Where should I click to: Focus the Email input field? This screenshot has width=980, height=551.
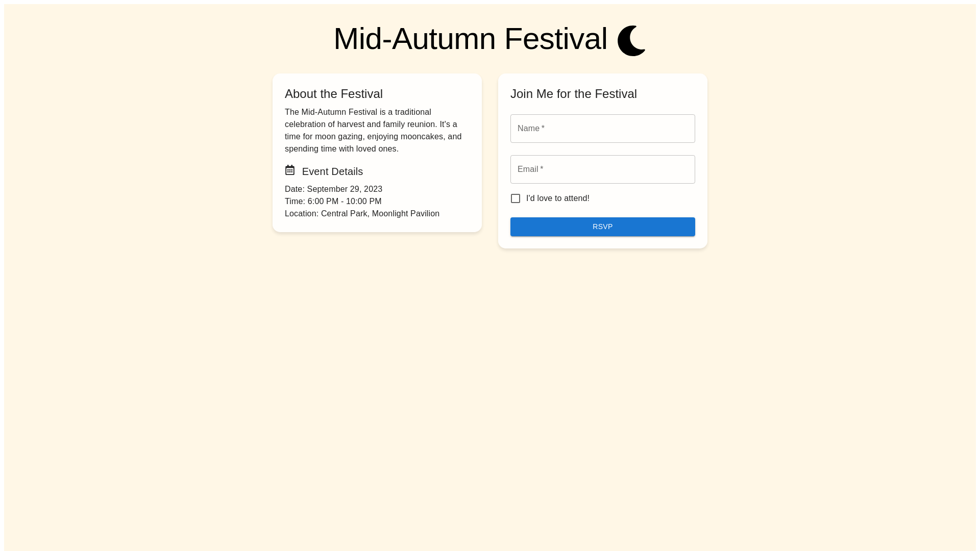(x=602, y=169)
